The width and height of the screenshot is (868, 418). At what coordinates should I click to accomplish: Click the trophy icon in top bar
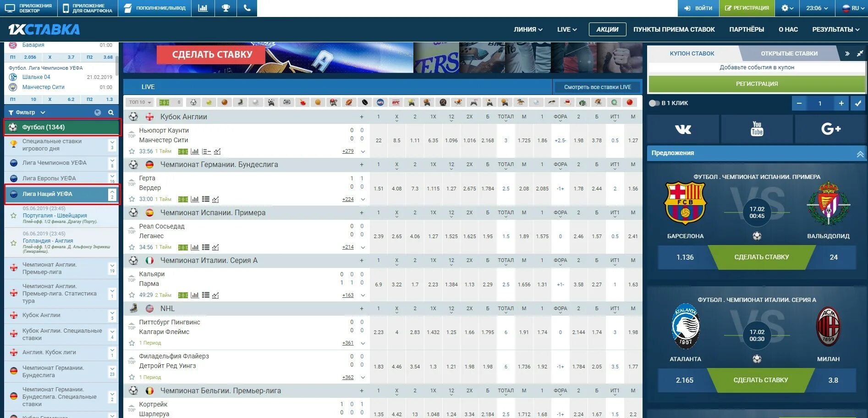coord(226,8)
